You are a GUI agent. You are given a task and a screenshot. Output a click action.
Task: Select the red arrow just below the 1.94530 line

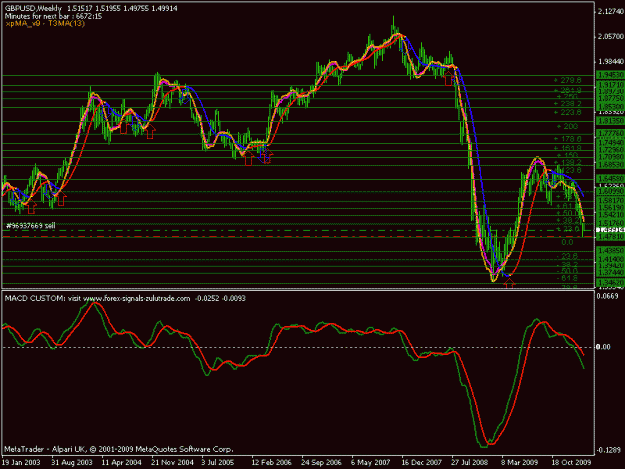click(449, 78)
